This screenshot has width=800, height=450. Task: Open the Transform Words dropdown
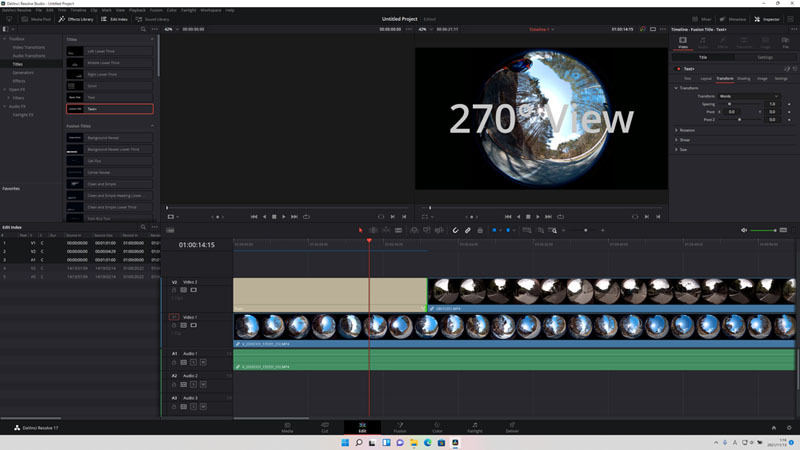tap(749, 96)
